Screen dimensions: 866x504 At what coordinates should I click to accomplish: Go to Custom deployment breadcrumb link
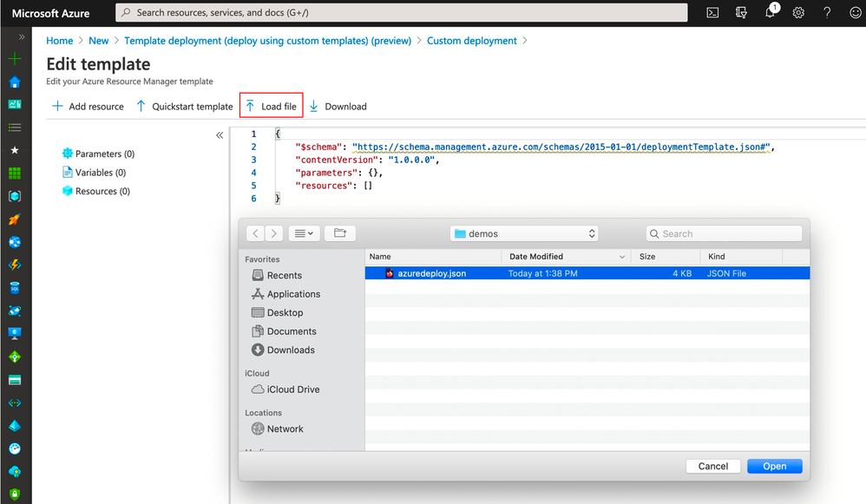click(x=472, y=40)
